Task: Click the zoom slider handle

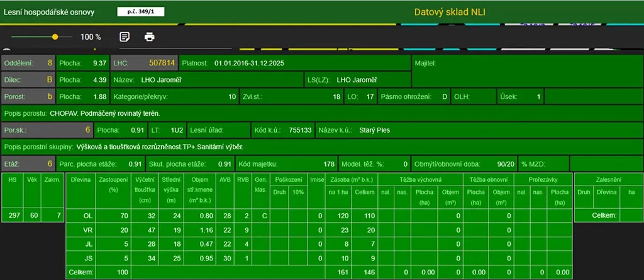Action: (55, 37)
